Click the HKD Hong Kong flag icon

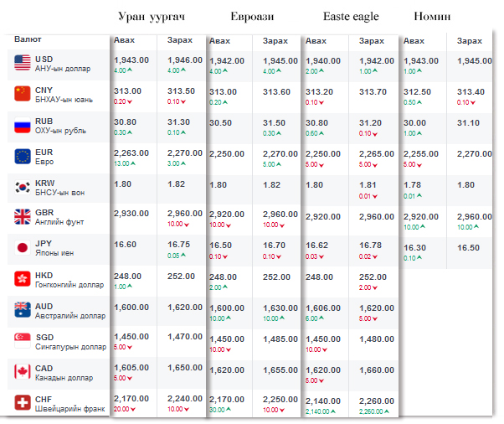[x=23, y=279]
